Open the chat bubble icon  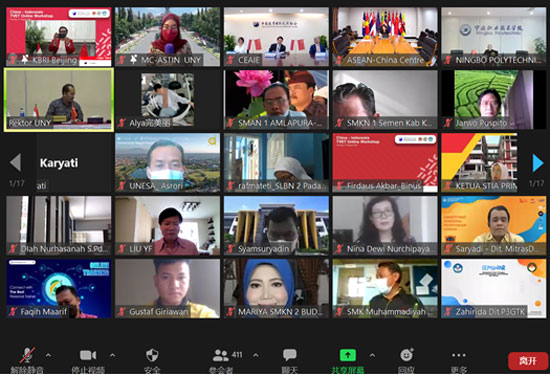pyautogui.click(x=290, y=355)
